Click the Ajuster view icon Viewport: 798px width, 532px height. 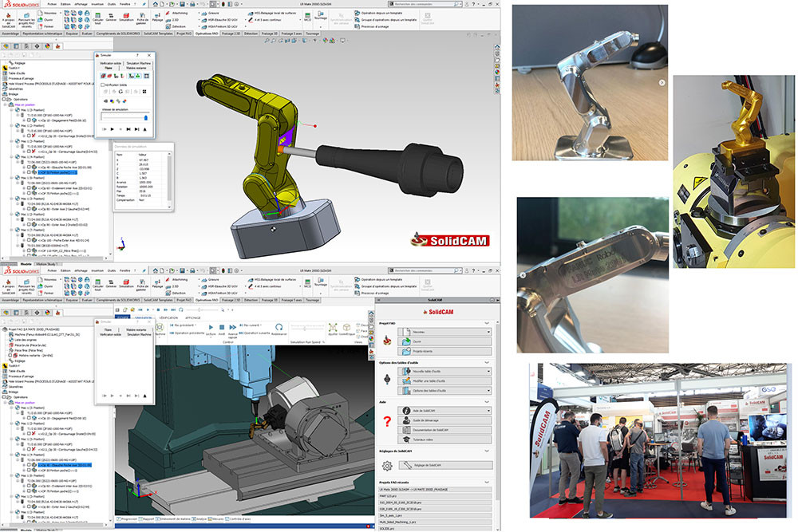point(333,329)
